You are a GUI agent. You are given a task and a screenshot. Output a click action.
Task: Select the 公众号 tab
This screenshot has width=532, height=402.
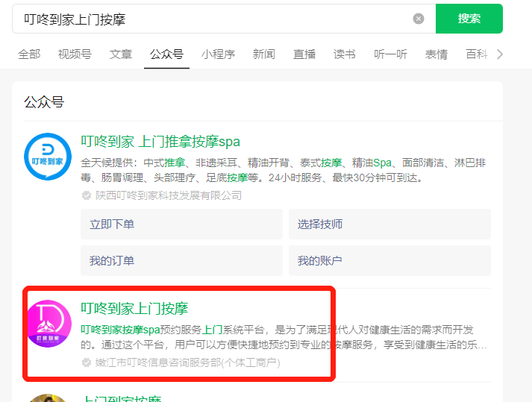point(166,54)
